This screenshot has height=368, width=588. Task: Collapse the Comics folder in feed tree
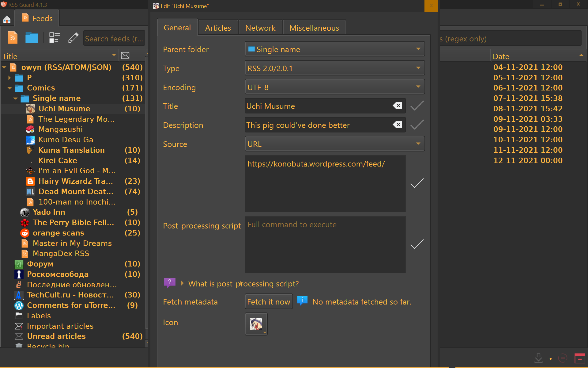click(9, 88)
